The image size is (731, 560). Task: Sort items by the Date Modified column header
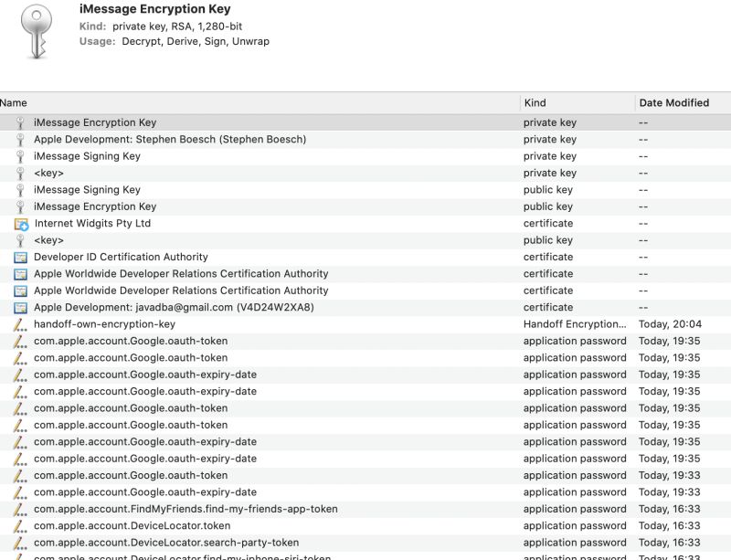674,103
